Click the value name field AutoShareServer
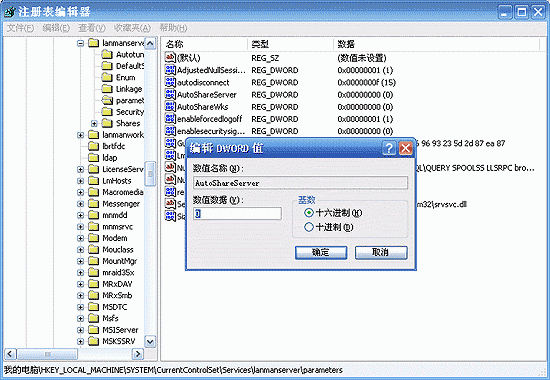Screen dimensions: 550x380 click(300, 183)
